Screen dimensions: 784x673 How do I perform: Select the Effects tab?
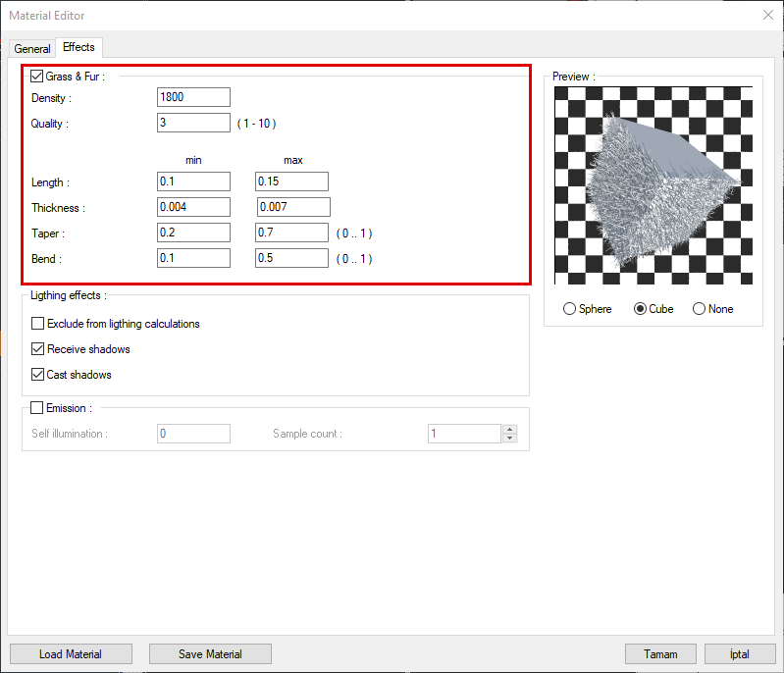[x=78, y=47]
